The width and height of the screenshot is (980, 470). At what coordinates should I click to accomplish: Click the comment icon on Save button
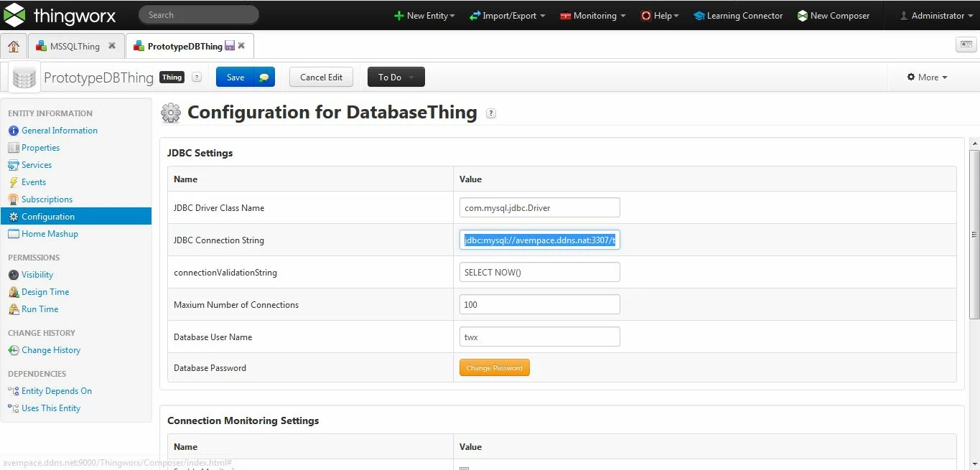tap(264, 77)
